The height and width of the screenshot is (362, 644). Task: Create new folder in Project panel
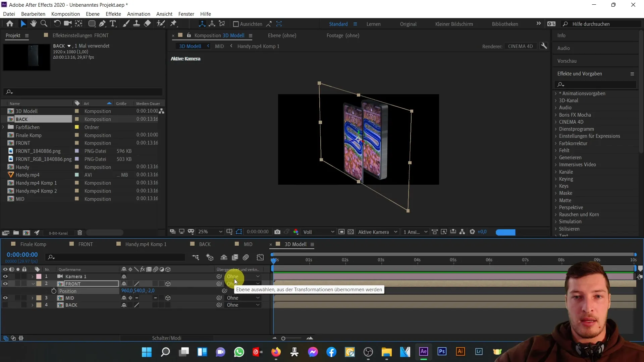click(x=16, y=233)
